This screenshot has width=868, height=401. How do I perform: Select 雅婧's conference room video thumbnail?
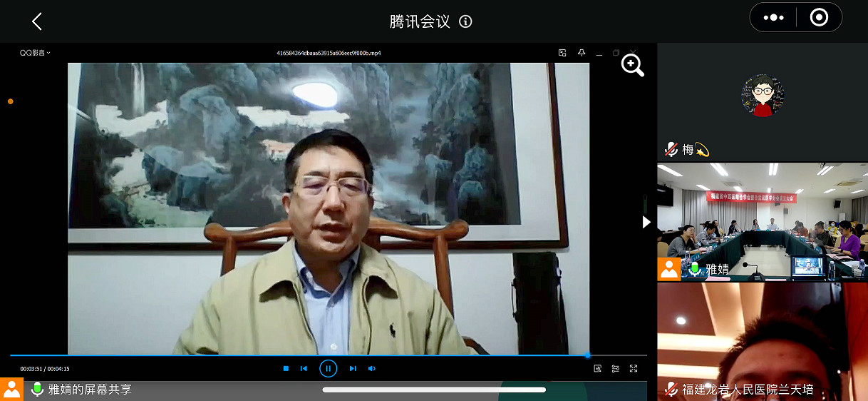[x=762, y=221]
